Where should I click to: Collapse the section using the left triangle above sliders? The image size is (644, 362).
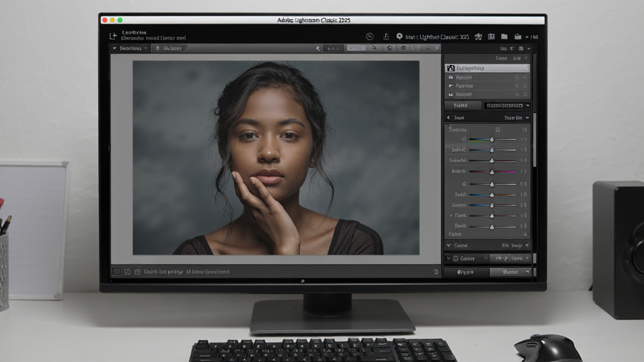click(448, 118)
